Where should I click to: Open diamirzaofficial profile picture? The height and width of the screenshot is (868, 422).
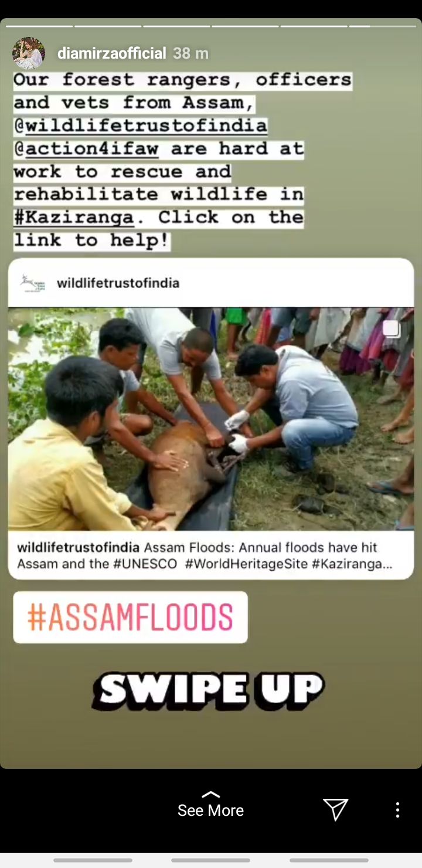pos(29,53)
